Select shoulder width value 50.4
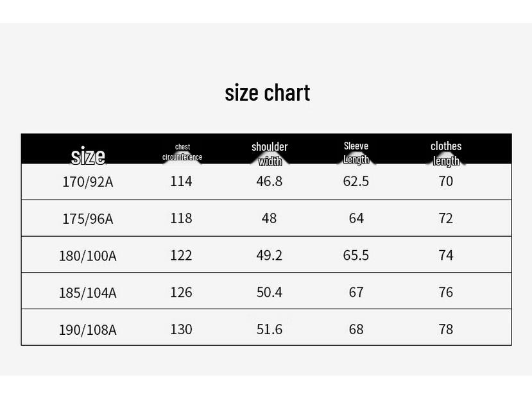 tap(270, 292)
